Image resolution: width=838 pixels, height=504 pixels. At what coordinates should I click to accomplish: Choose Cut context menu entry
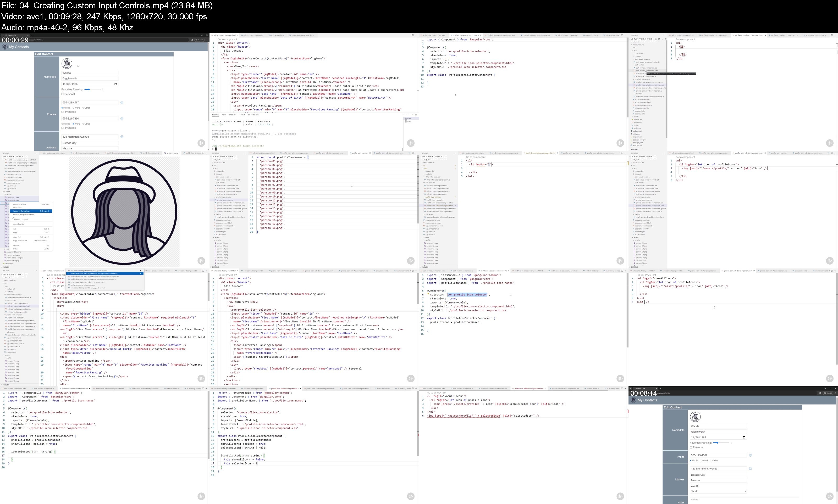(31, 229)
